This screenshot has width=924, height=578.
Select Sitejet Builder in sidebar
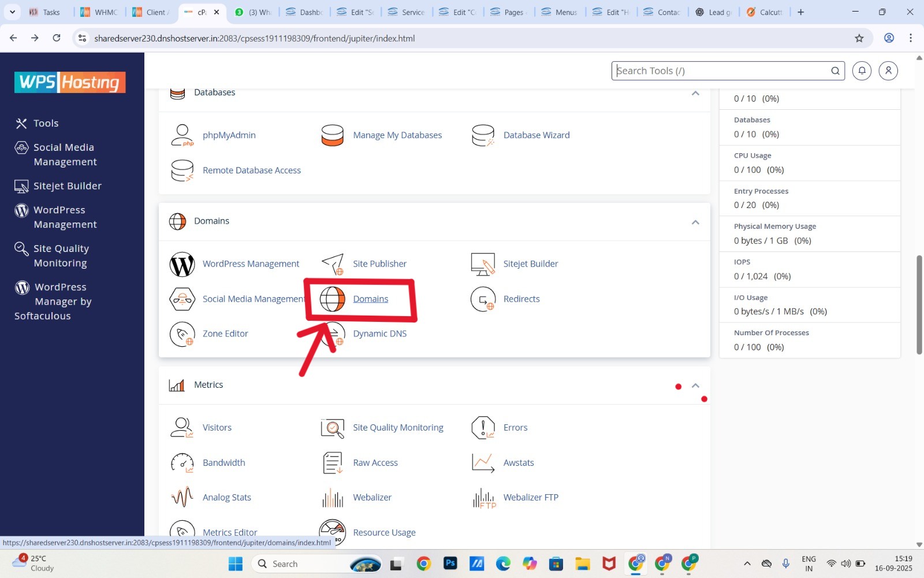[67, 186]
